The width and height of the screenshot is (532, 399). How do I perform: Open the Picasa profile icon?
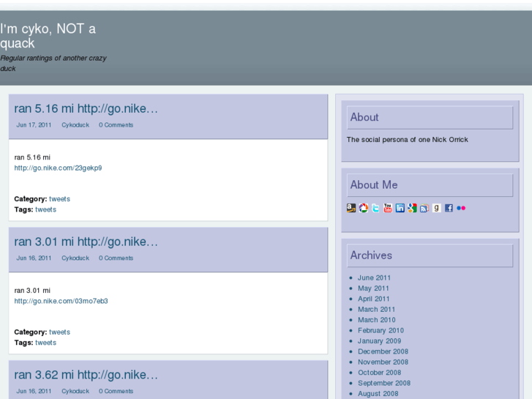pyautogui.click(x=364, y=208)
